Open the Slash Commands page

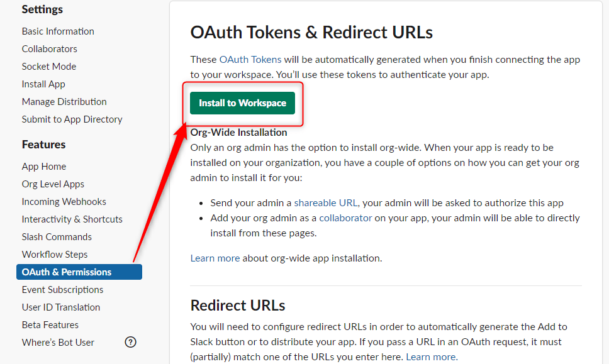[57, 237]
